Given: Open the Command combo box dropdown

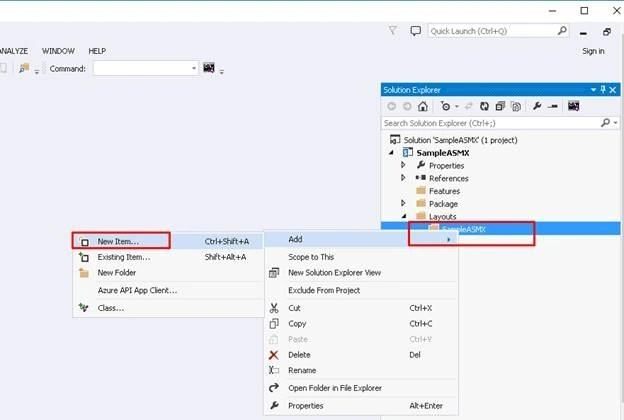Looking at the screenshot, I should tap(194, 68).
